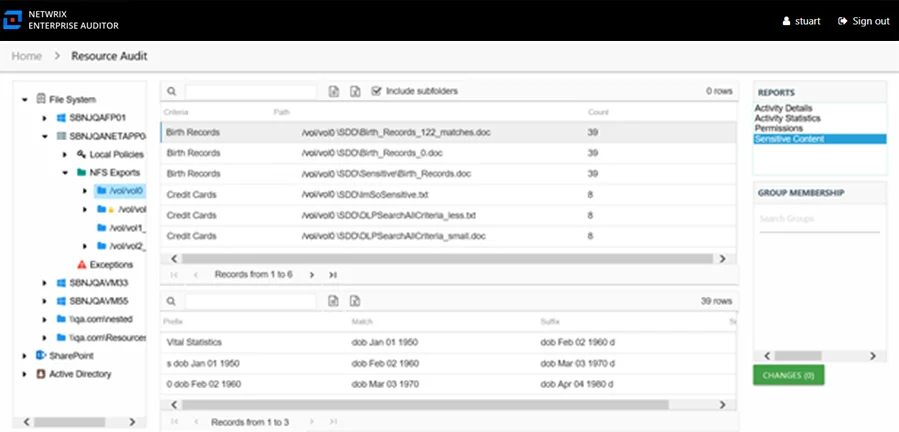The image size is (899, 432).
Task: Toggle the Include subfolders checkbox
Action: tap(376, 91)
